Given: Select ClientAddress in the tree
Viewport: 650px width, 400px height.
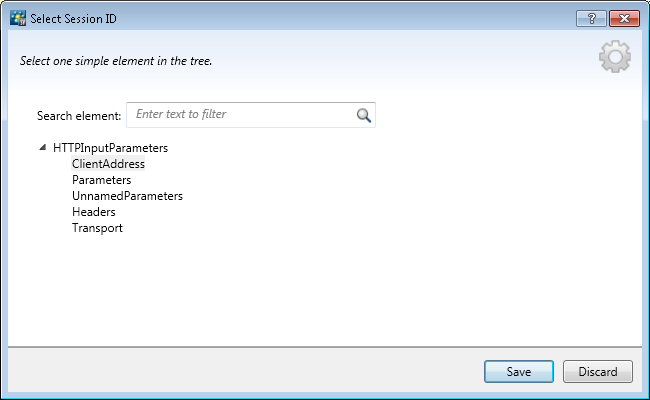Looking at the screenshot, I should tap(108, 163).
